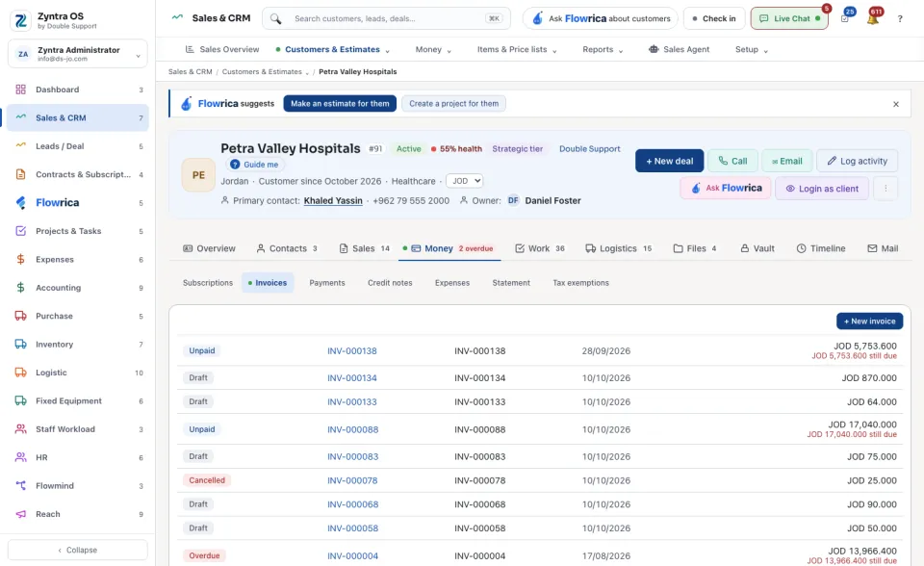Open Projects & Tasks module
The height and width of the screenshot is (566, 924).
pos(78,231)
